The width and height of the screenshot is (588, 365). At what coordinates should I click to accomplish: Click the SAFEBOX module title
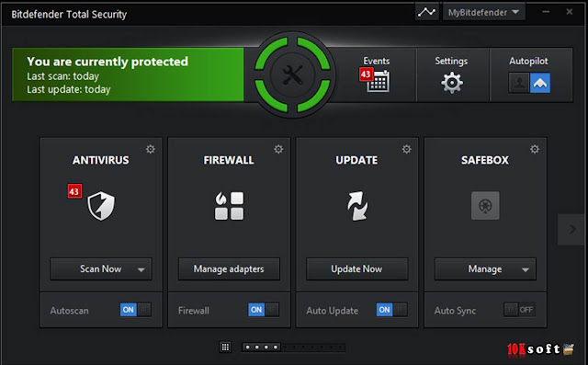click(x=485, y=160)
